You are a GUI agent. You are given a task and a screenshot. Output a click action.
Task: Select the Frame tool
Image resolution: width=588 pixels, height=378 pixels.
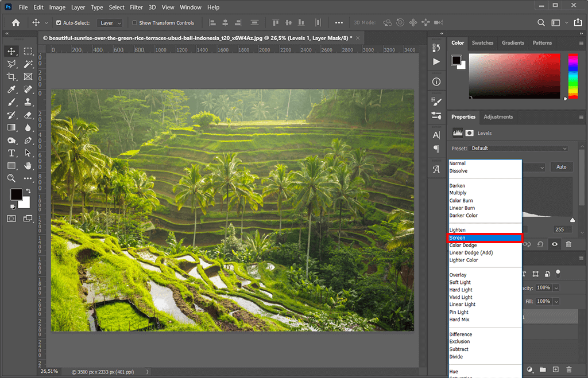[x=28, y=76]
